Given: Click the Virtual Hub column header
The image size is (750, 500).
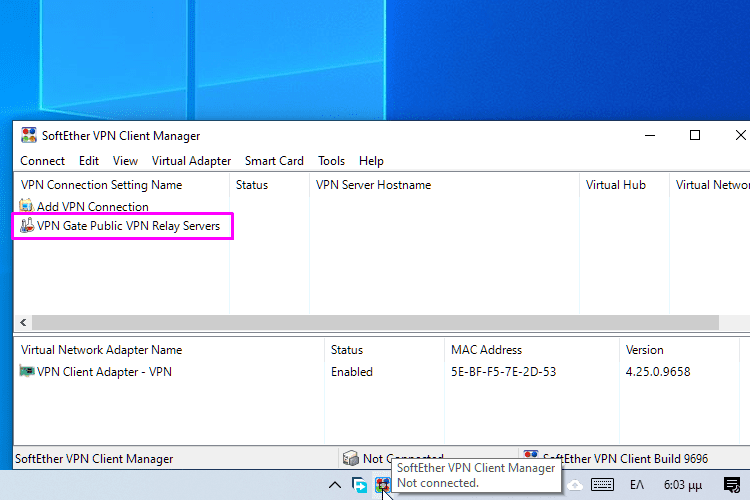Looking at the screenshot, I should click(624, 185).
